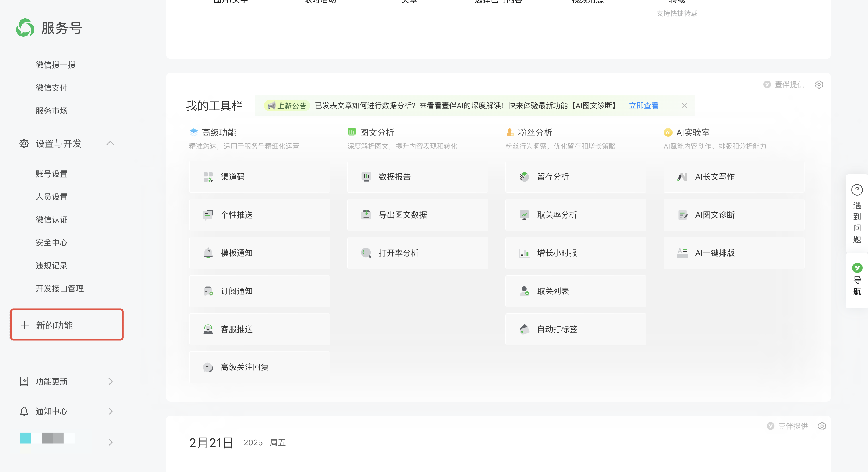Click the 遇到问题 question mark icon
Screen dimensions: 868x472
point(857,190)
